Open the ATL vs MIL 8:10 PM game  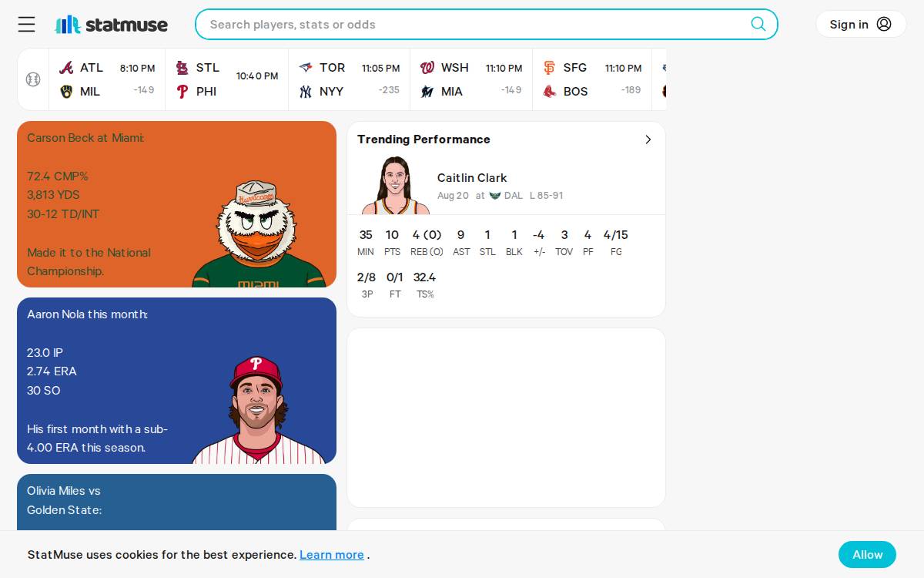(107, 79)
